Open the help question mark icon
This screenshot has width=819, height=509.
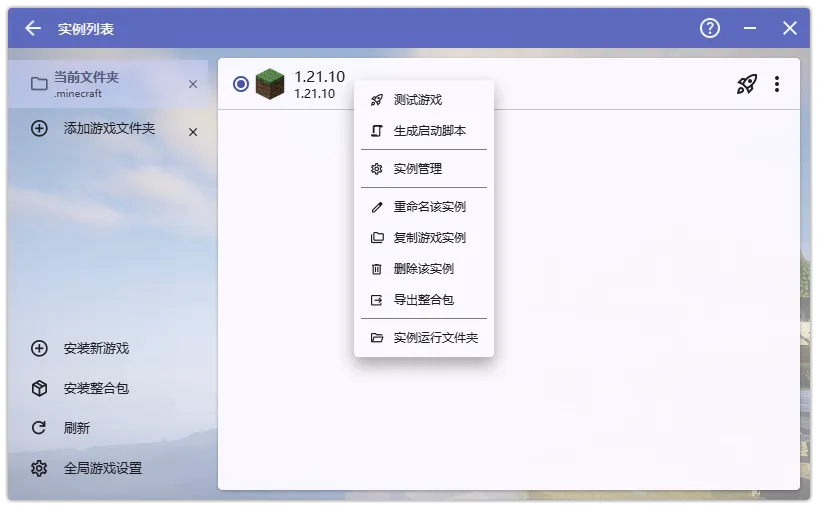[x=710, y=29]
